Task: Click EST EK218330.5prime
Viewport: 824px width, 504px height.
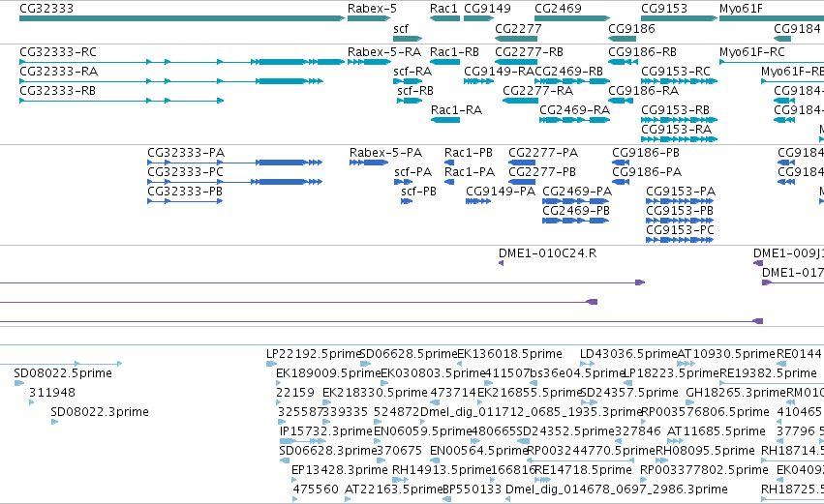Action: tap(375, 393)
